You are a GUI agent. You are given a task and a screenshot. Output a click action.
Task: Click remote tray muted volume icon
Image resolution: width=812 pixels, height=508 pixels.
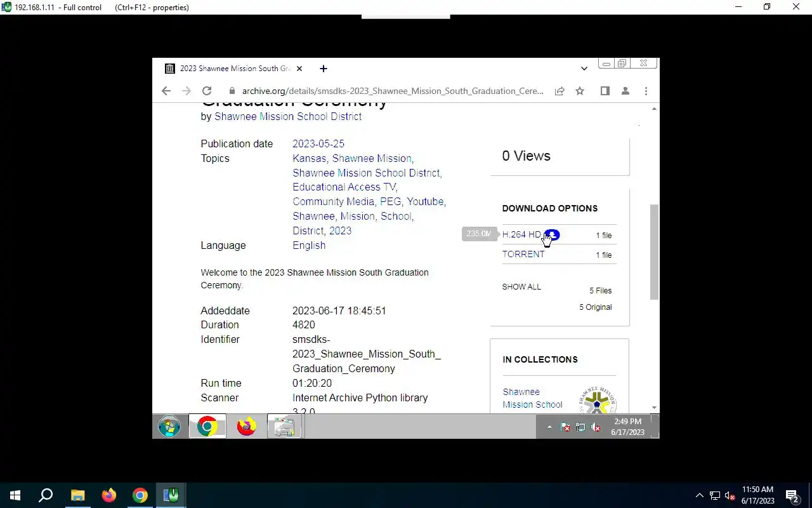596,427
